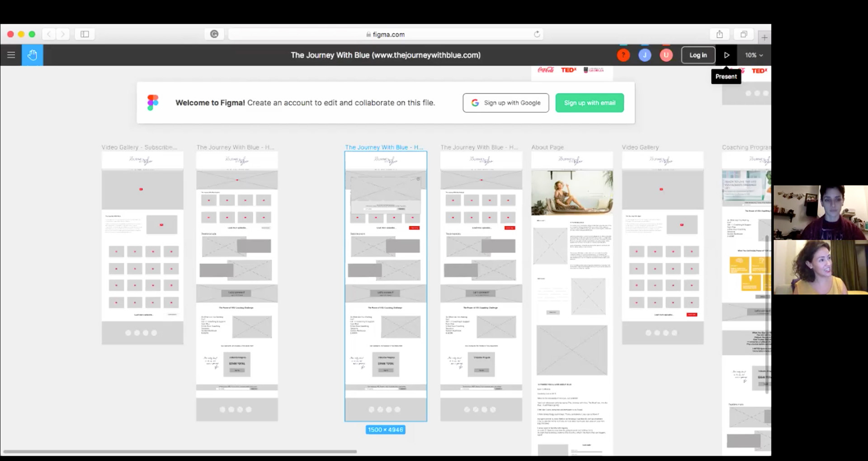Click the red U user avatar

coord(666,55)
